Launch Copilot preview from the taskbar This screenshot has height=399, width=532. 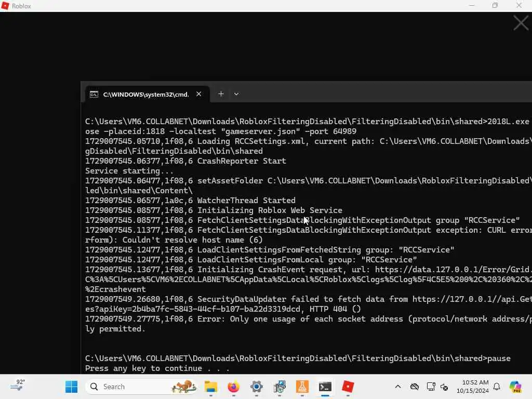(515, 387)
